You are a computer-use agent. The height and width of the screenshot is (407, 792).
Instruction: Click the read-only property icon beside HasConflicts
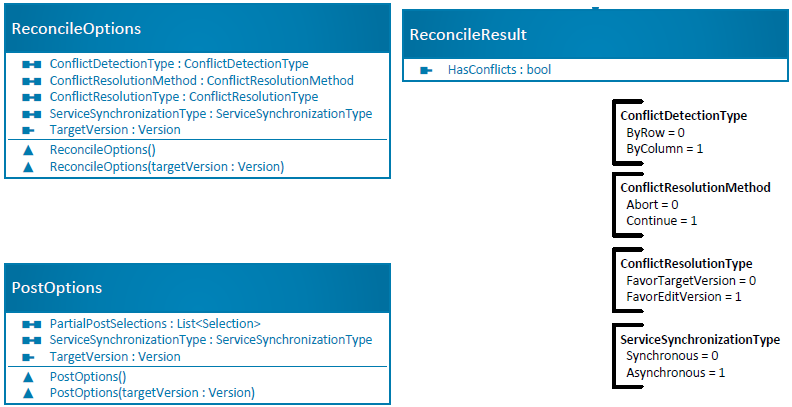click(426, 70)
